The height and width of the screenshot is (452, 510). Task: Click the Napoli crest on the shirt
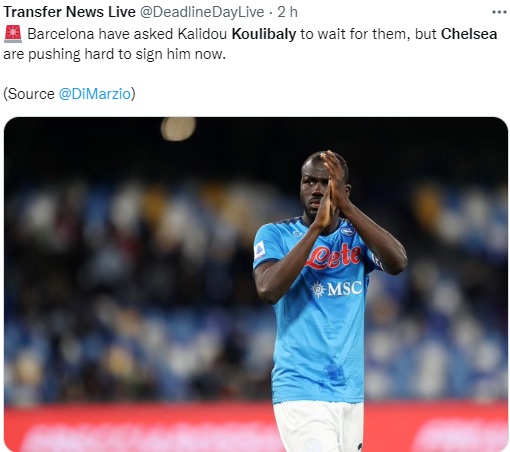point(348,231)
